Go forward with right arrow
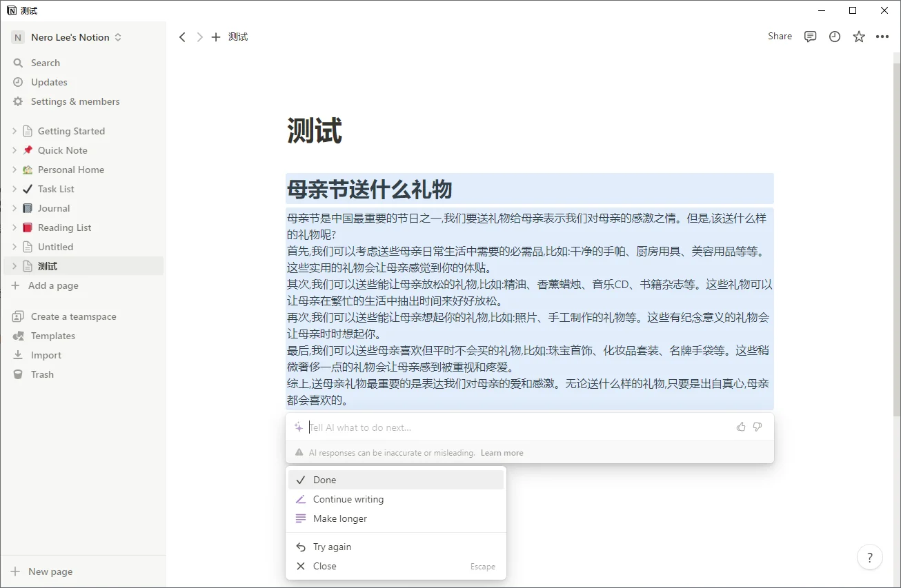Image resolution: width=901 pixels, height=588 pixels. 200,37
